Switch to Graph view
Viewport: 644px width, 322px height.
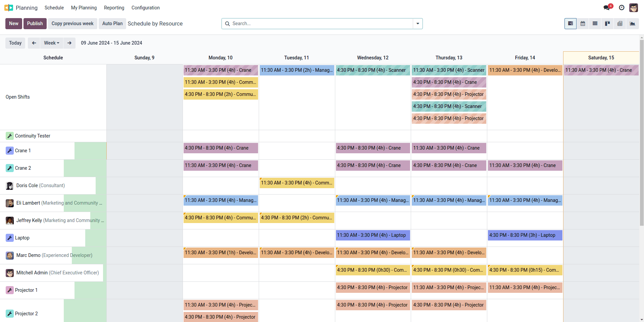pyautogui.click(x=632, y=23)
